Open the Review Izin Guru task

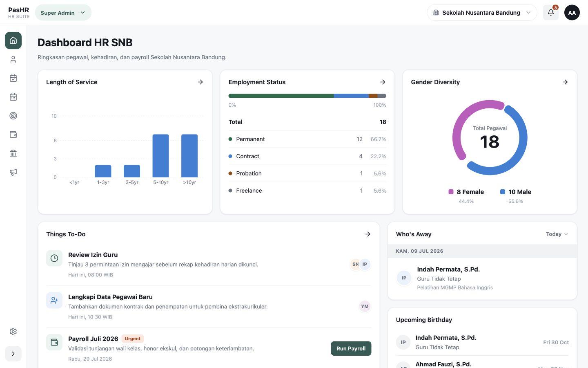tap(208, 264)
